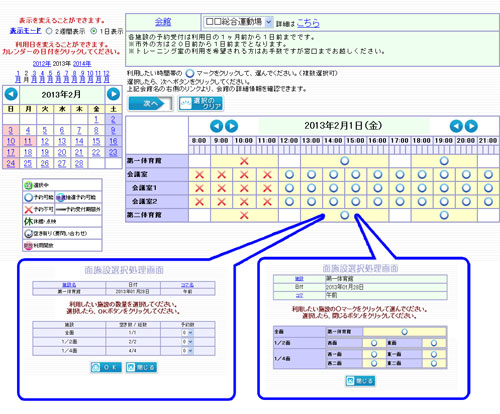Select 第一体育館 afternoon availability circle
The height and width of the screenshot is (414, 500).
[345, 161]
